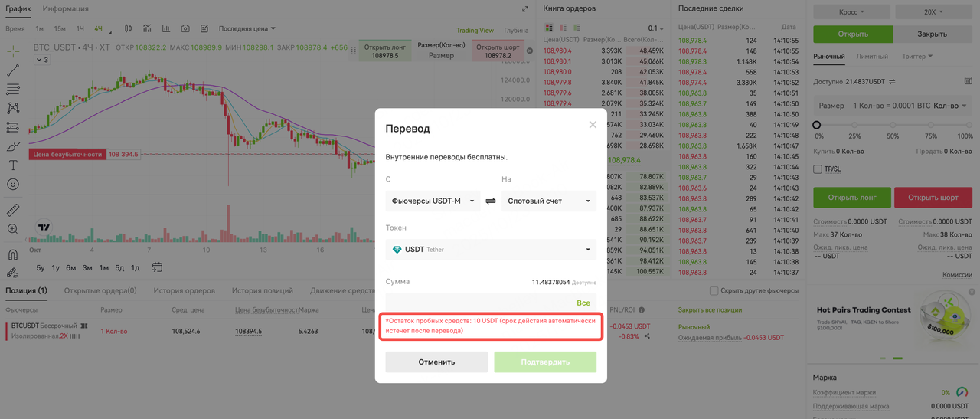Open the Спотовый счет destination dropdown
This screenshot has height=419, width=980.
tap(549, 201)
